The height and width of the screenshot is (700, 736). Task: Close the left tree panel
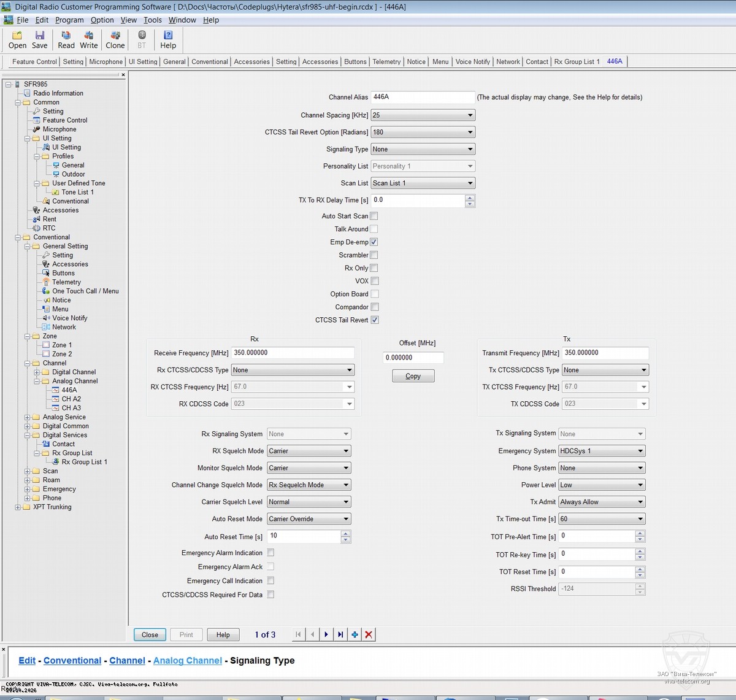click(123, 75)
